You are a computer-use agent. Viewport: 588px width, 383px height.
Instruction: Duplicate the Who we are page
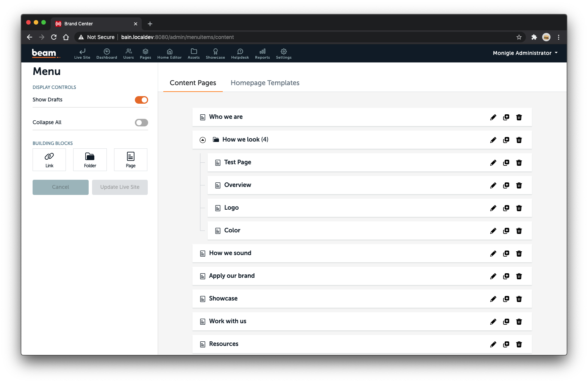point(506,117)
